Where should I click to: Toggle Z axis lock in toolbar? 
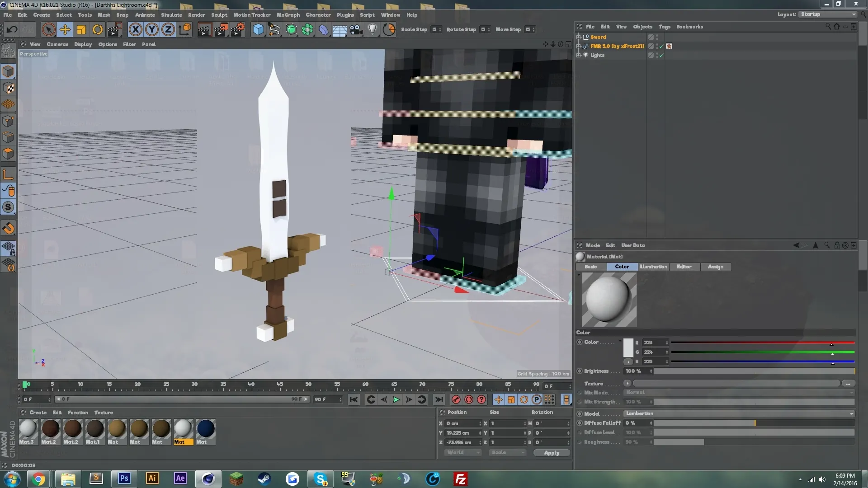168,30
